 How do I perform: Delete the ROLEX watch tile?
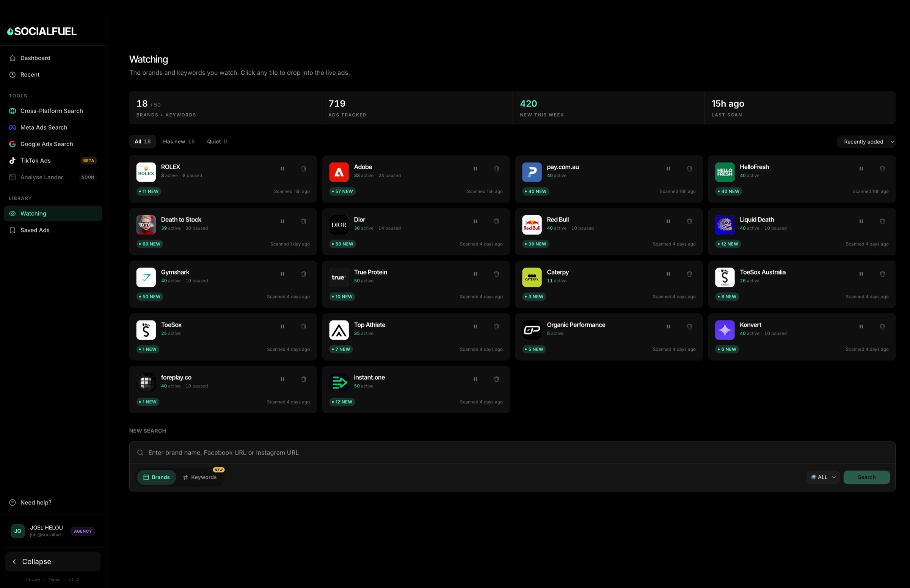point(304,169)
